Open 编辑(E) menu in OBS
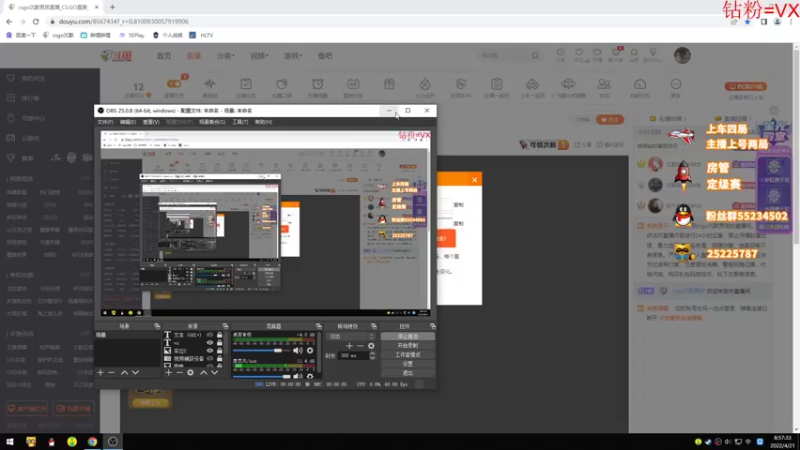Viewport: 800px width, 450px height. pos(128,122)
